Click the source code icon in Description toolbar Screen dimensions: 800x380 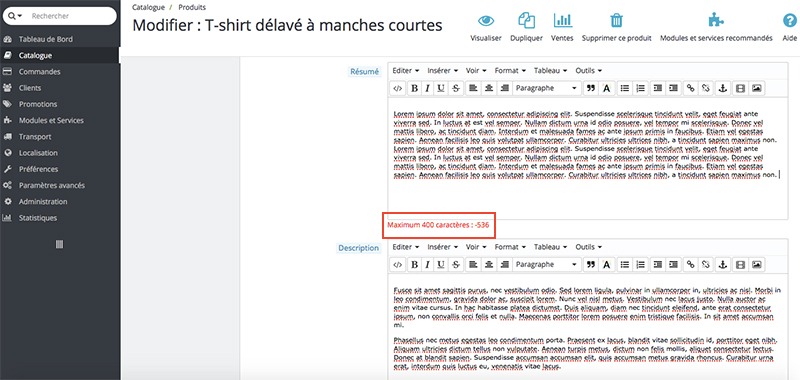[397, 264]
